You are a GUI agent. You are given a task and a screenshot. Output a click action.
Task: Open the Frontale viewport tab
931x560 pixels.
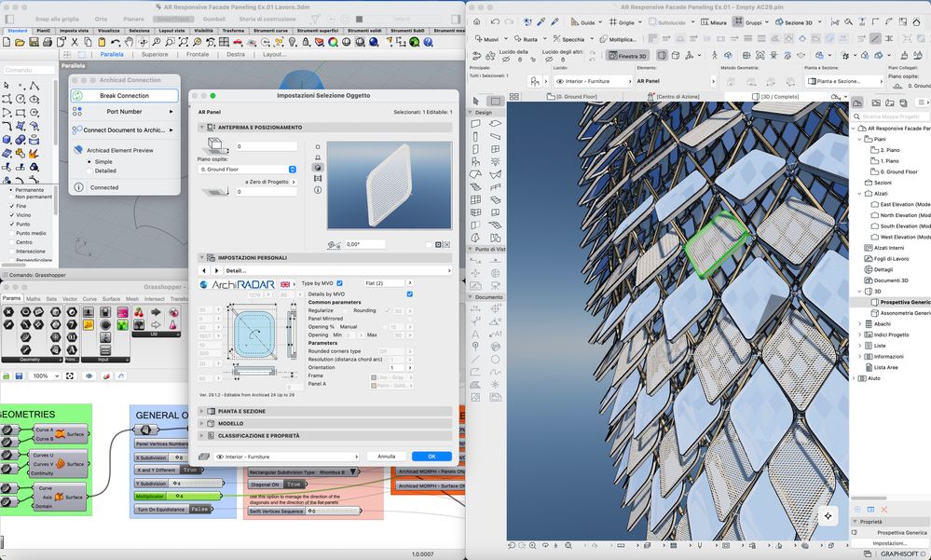pyautogui.click(x=198, y=55)
